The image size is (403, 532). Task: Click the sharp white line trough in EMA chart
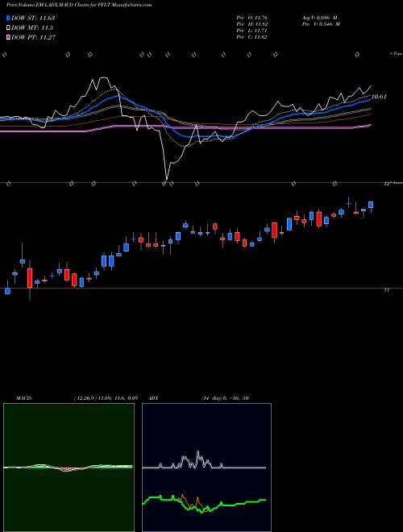[x=167, y=179]
